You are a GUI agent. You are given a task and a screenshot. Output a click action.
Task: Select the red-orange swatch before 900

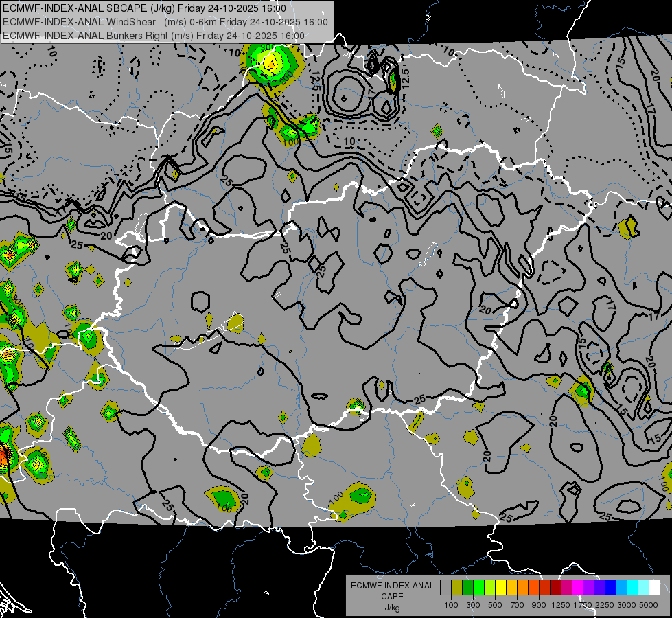[x=533, y=588]
